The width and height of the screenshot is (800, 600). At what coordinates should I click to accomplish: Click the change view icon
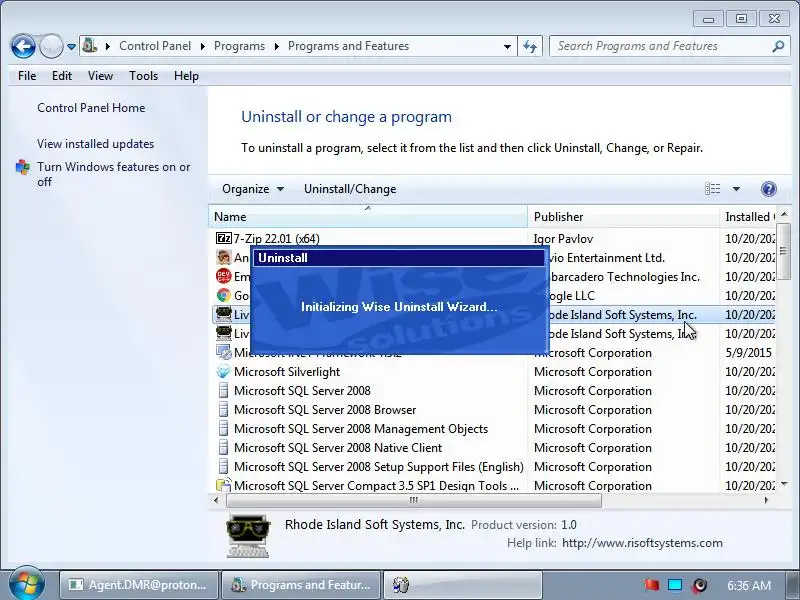713,189
